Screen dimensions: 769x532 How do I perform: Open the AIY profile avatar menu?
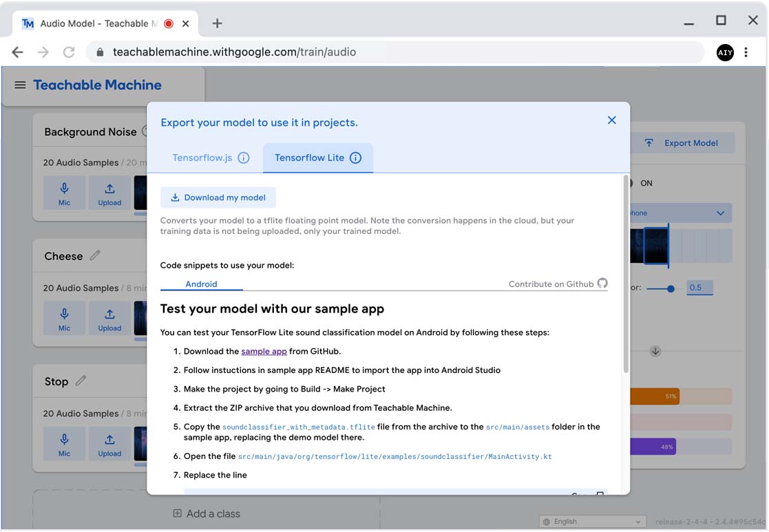click(726, 52)
